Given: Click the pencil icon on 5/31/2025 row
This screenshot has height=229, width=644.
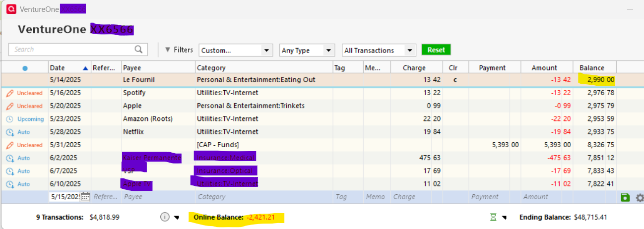Looking at the screenshot, I should [x=9, y=145].
